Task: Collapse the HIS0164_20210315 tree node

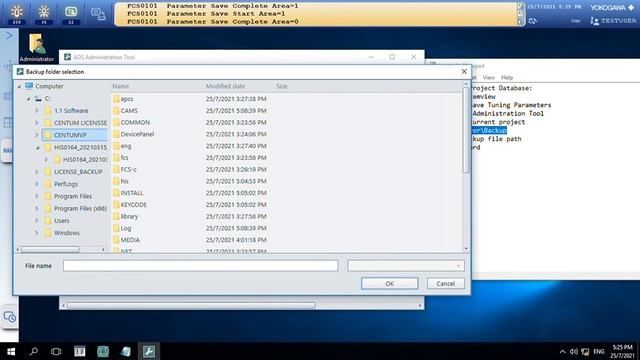Action: click(38, 147)
